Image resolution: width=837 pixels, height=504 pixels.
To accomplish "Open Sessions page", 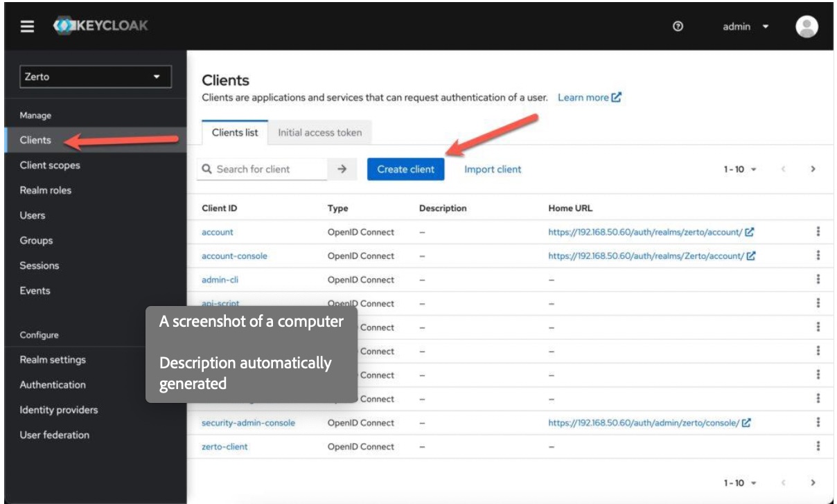I will pos(39,265).
